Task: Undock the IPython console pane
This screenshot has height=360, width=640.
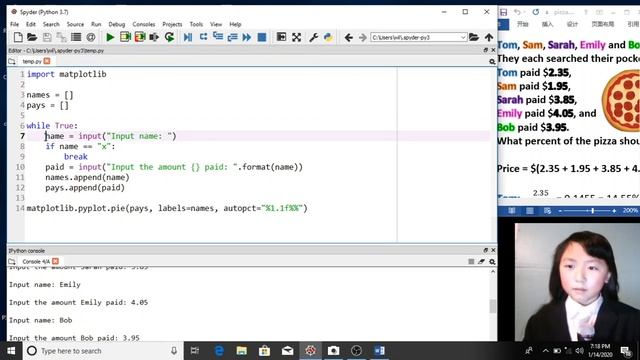Action: coord(485,250)
